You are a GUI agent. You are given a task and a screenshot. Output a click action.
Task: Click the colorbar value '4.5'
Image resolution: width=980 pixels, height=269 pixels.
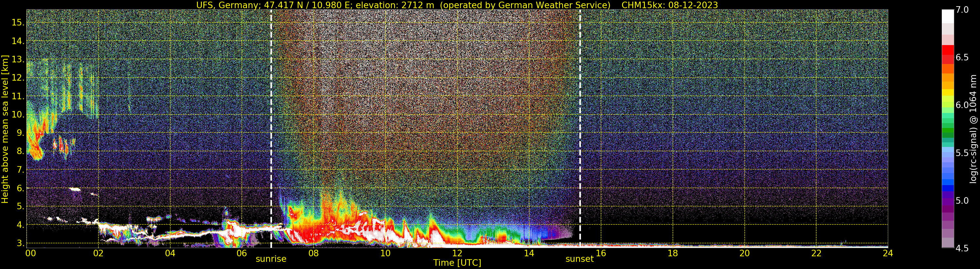[x=962, y=248]
